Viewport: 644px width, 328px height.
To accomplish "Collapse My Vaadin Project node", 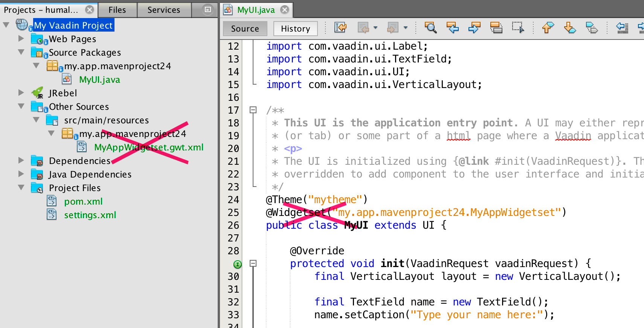I will 6,25.
